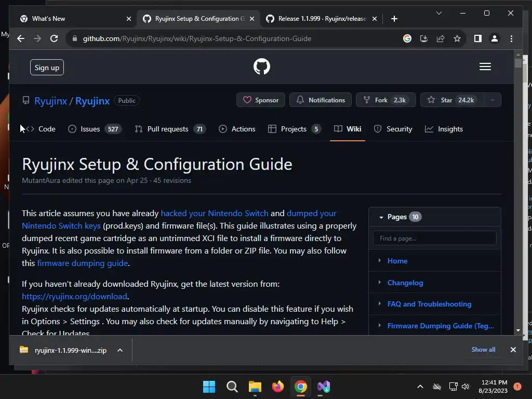The height and width of the screenshot is (399, 532).
Task: Click the install app icon in address bar
Action: tap(424, 38)
